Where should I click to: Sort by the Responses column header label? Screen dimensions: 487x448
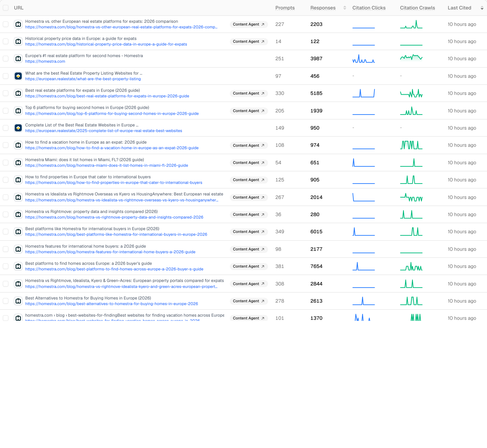(x=323, y=8)
